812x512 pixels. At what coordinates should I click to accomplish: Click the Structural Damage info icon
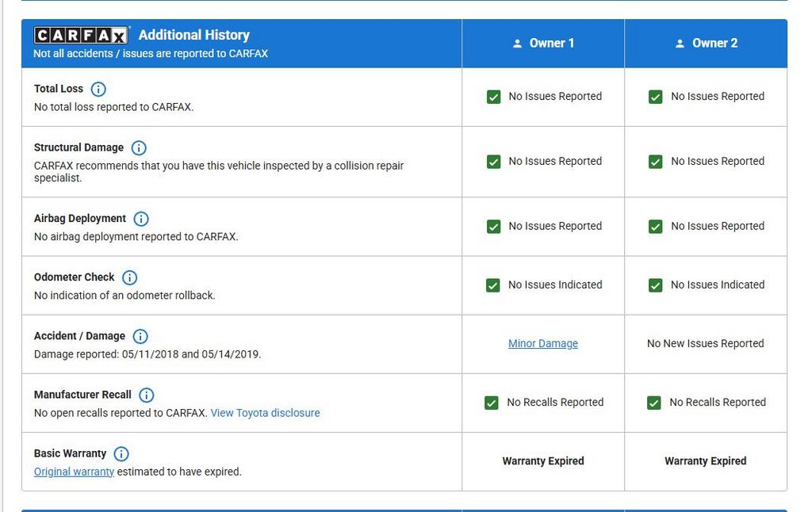click(x=138, y=148)
